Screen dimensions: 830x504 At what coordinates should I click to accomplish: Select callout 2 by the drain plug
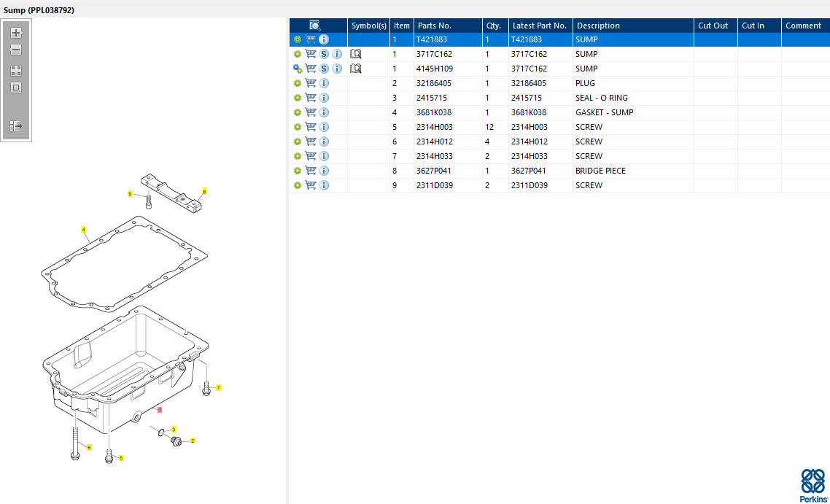click(x=193, y=441)
